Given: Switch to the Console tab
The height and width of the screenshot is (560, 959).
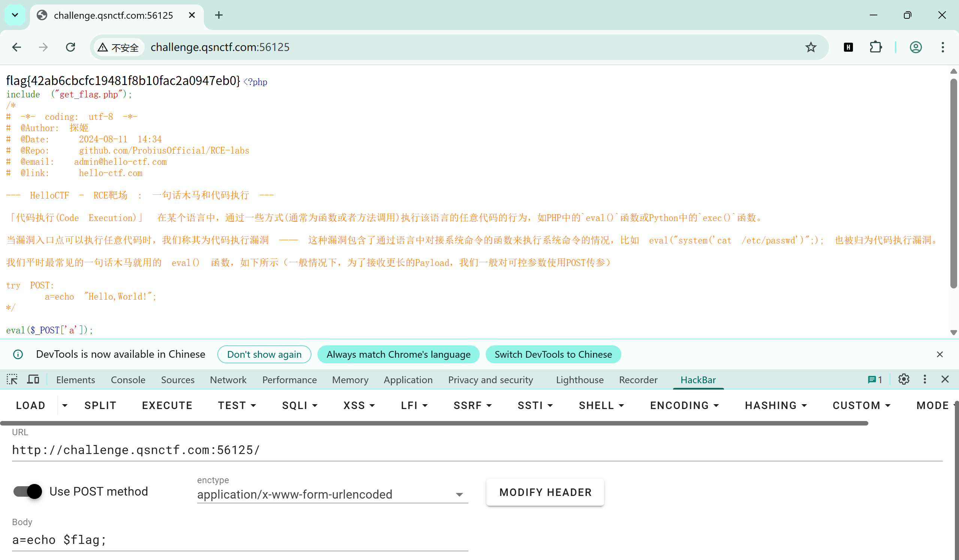Looking at the screenshot, I should coord(128,380).
